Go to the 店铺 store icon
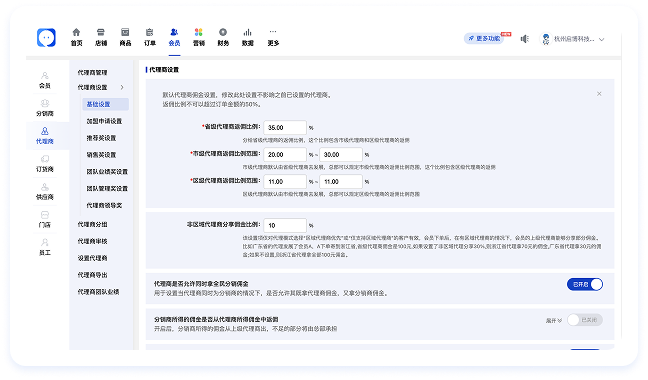Screen dimensions: 648x380 click(101, 32)
